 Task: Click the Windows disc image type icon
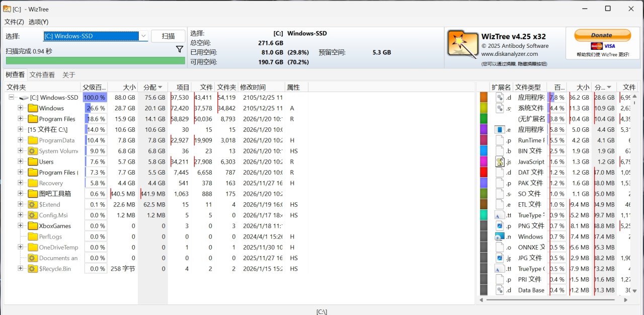pyautogui.click(x=500, y=237)
